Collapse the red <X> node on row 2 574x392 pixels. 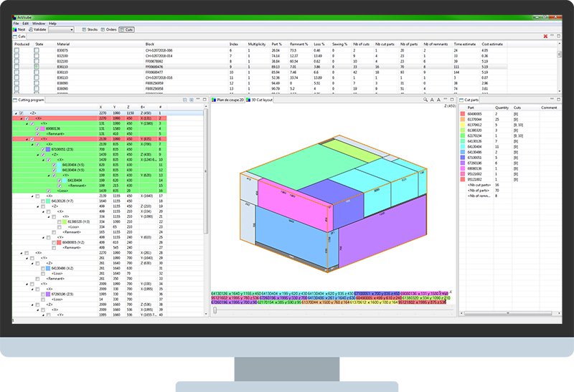click(21, 118)
